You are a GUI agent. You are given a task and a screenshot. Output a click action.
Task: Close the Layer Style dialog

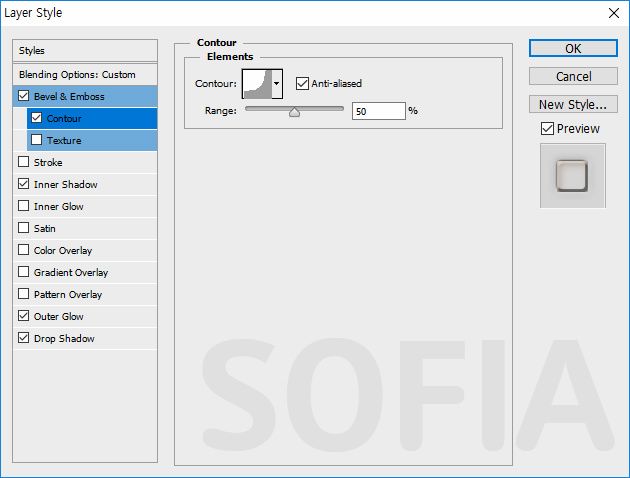tap(614, 13)
